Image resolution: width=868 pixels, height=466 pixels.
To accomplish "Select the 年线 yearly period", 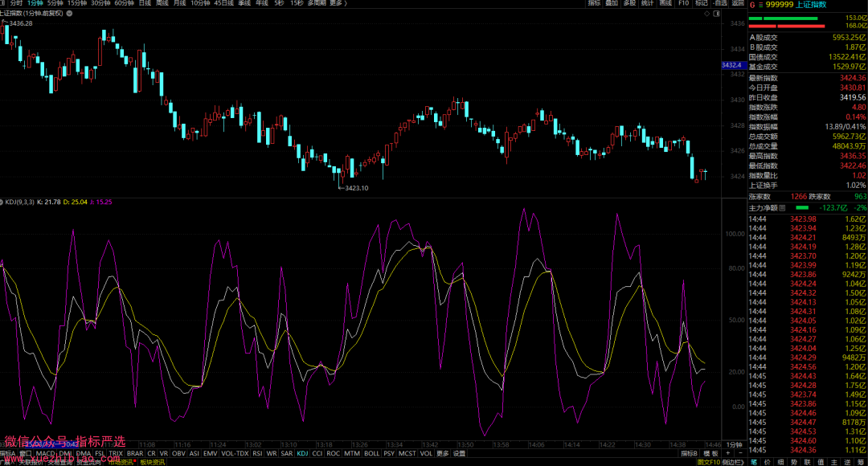I will tap(262, 2).
